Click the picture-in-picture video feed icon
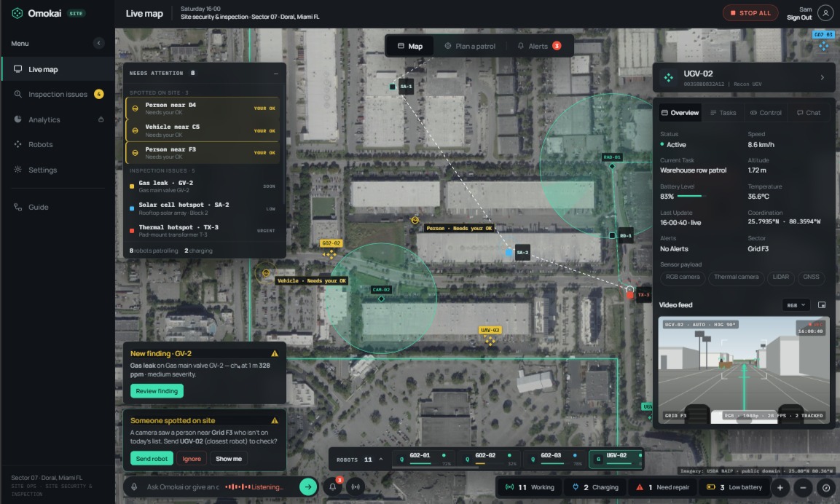The image size is (840, 504). (822, 305)
